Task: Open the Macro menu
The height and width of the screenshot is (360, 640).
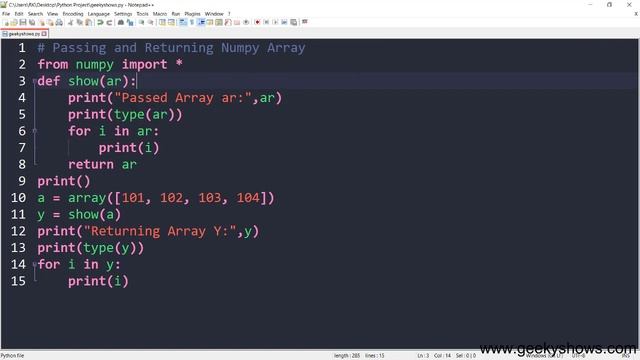Action: click(160, 14)
